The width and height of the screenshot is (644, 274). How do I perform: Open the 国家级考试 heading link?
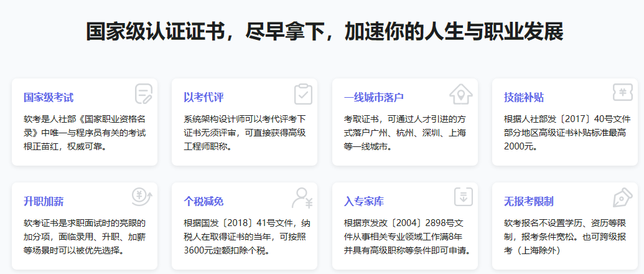[x=49, y=98]
